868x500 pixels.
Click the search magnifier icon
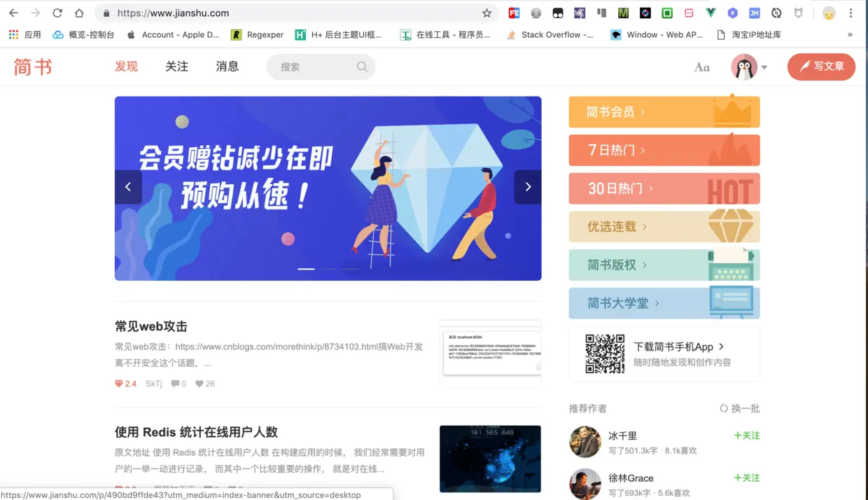click(362, 67)
